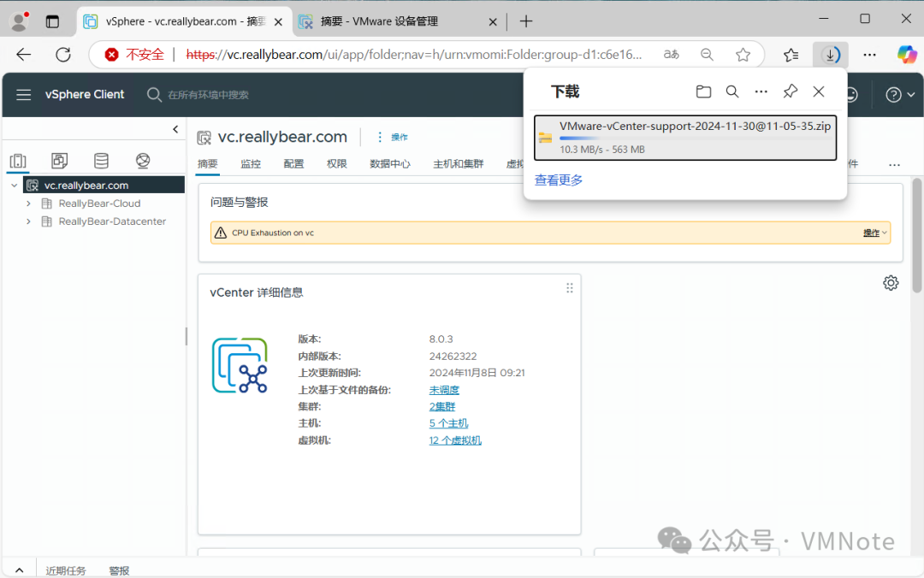Collapse the vc.reallybear.com tree node
Screen dimensions: 924x578
pyautogui.click(x=15, y=185)
